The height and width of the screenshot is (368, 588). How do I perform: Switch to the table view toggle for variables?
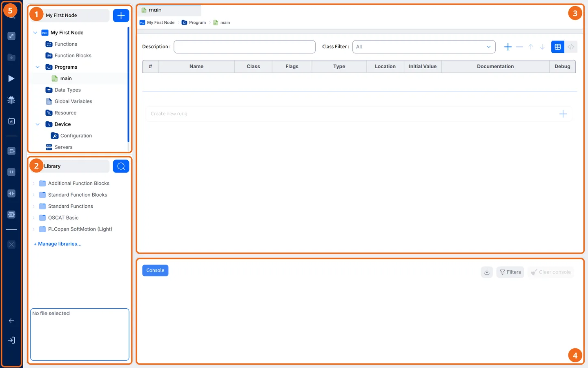pyautogui.click(x=558, y=47)
